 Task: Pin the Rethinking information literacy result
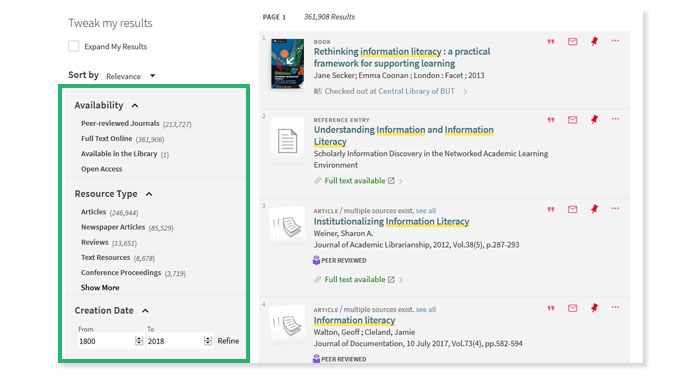[594, 41]
